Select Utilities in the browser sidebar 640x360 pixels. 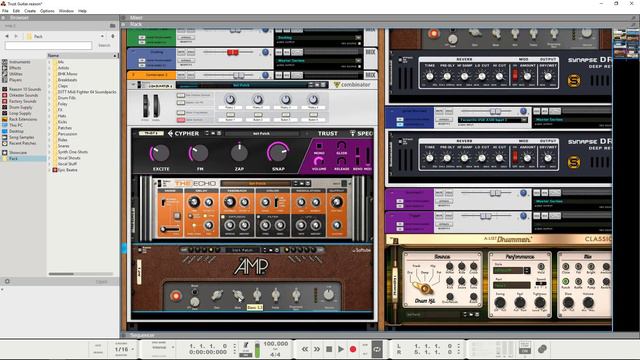pos(16,74)
